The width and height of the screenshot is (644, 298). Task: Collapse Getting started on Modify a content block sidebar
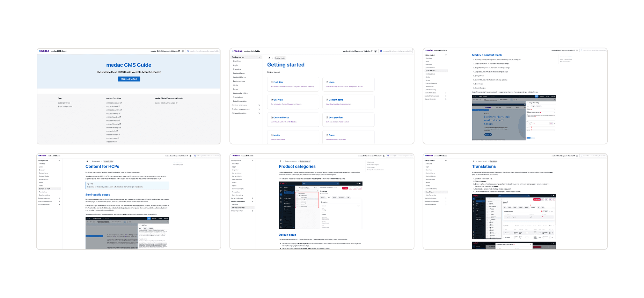click(446, 55)
